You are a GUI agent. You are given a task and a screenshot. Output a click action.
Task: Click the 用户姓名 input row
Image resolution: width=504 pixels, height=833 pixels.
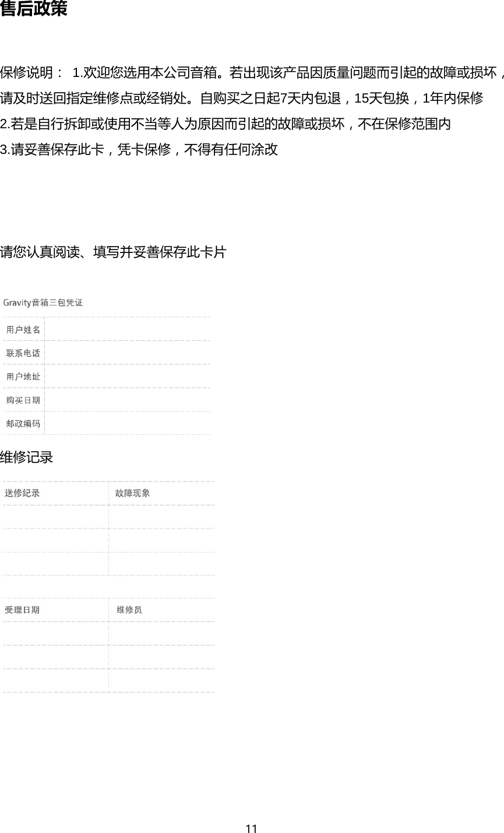128,328
